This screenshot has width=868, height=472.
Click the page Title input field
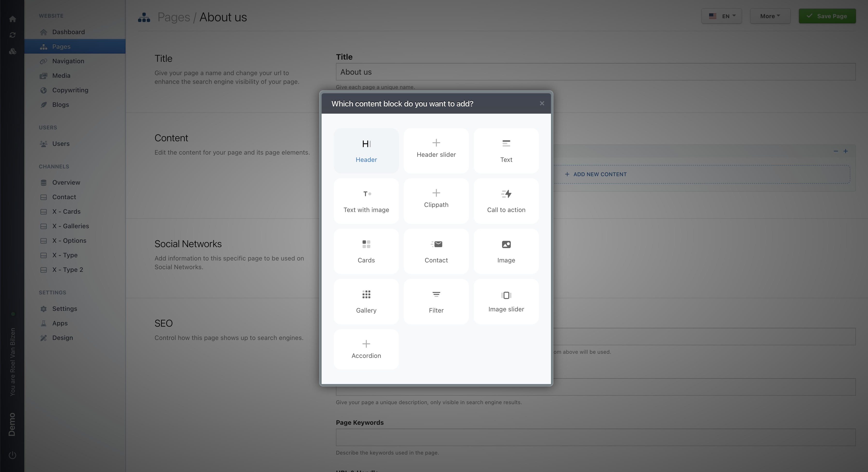[595, 72]
